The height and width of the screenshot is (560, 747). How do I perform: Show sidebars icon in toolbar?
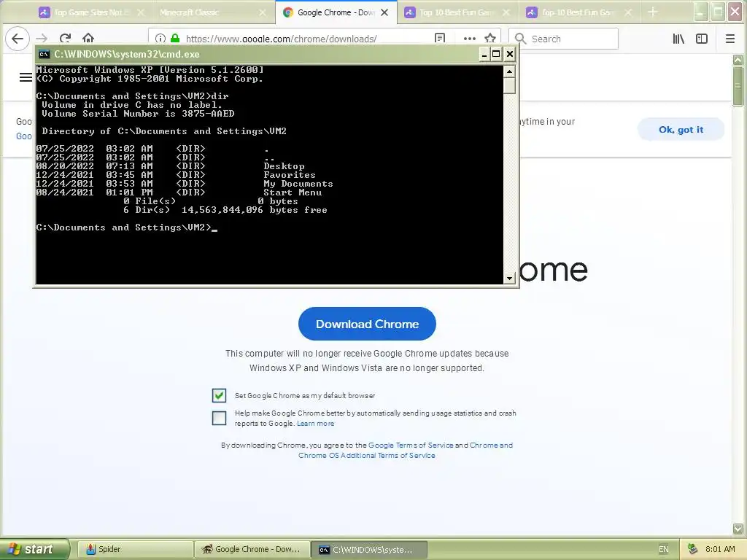702,39
